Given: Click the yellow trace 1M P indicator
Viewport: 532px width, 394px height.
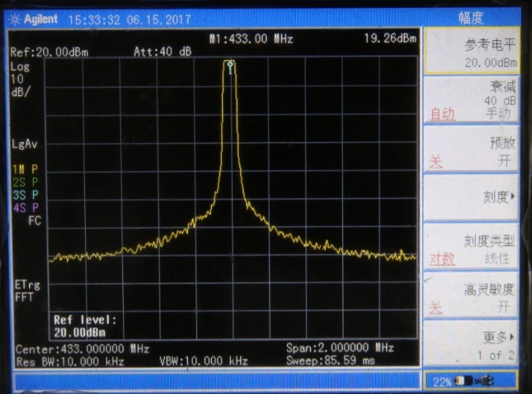Looking at the screenshot, I should pos(25,169).
